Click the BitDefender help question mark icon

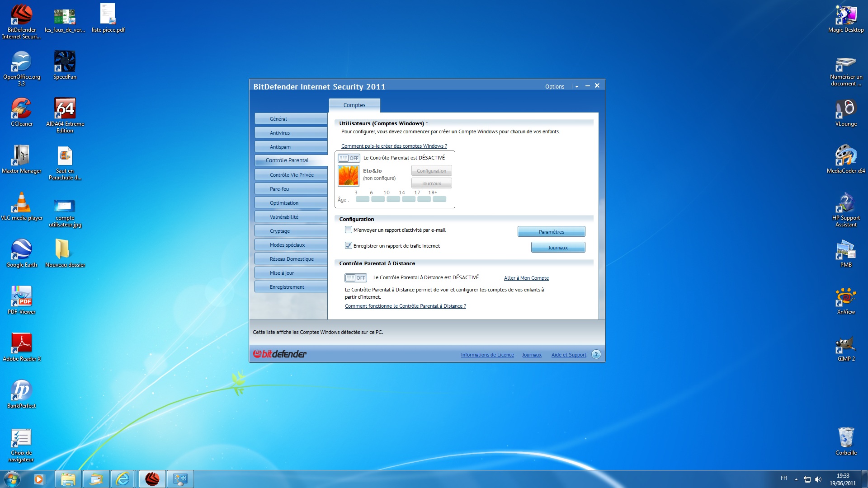596,354
